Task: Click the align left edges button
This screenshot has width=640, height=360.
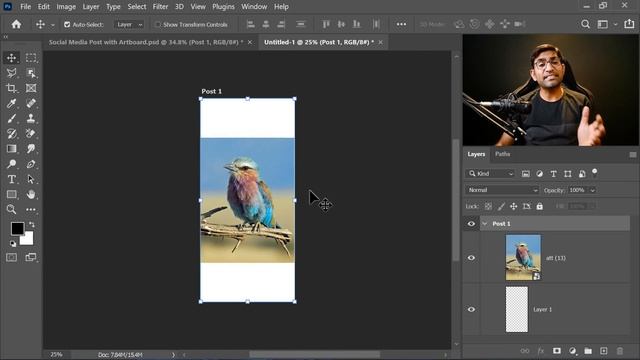Action: click(251, 24)
